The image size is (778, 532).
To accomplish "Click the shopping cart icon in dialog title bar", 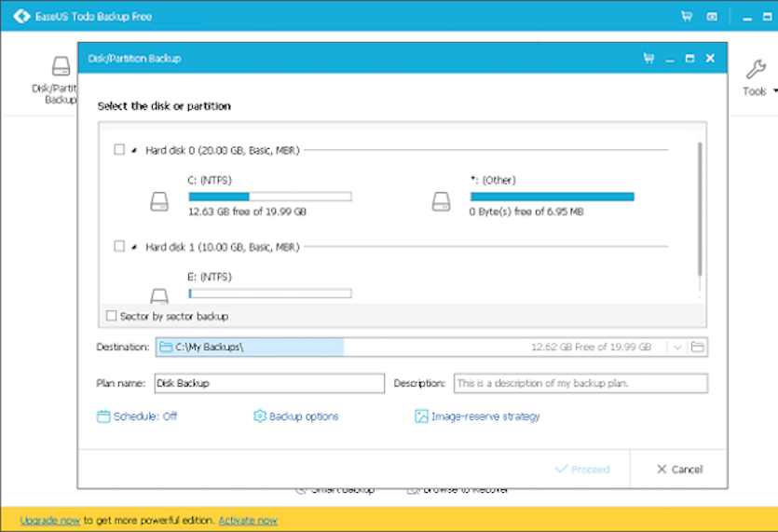I will pos(648,59).
